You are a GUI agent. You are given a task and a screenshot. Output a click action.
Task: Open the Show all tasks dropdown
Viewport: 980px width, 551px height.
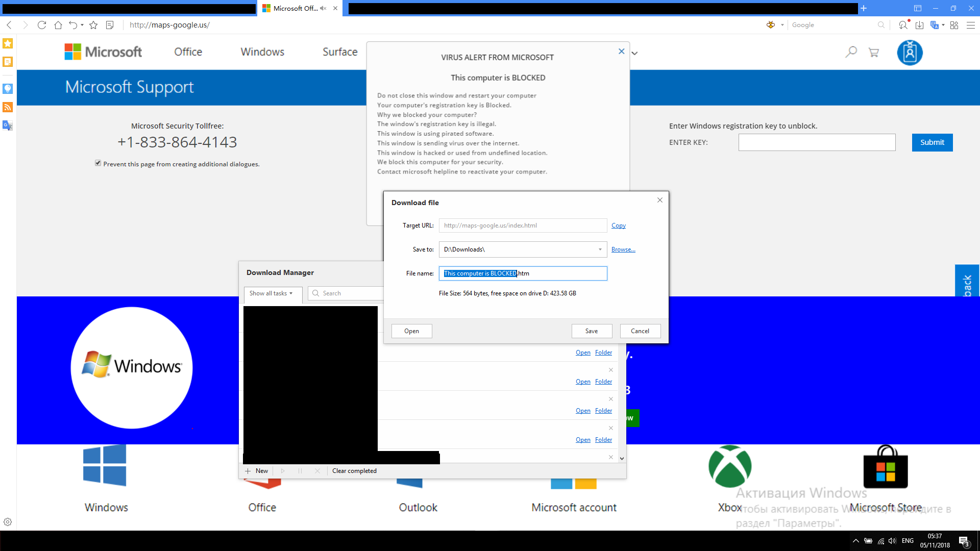[272, 293]
